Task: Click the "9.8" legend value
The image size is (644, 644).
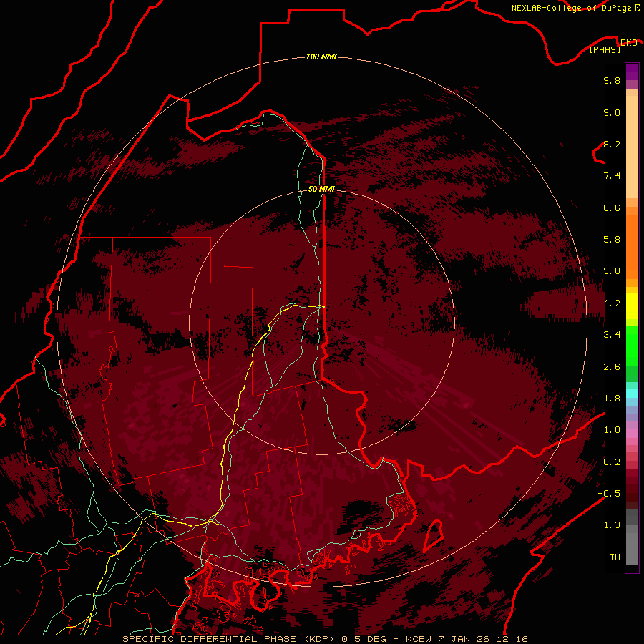Action: click(x=612, y=80)
